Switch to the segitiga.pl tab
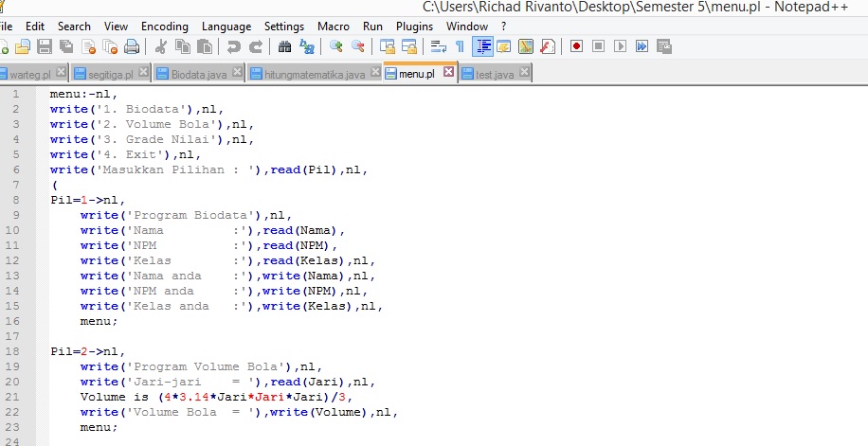868x446 pixels. (x=110, y=74)
